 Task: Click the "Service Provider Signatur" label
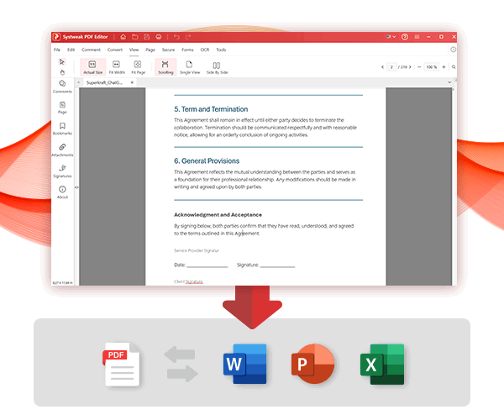(196, 250)
